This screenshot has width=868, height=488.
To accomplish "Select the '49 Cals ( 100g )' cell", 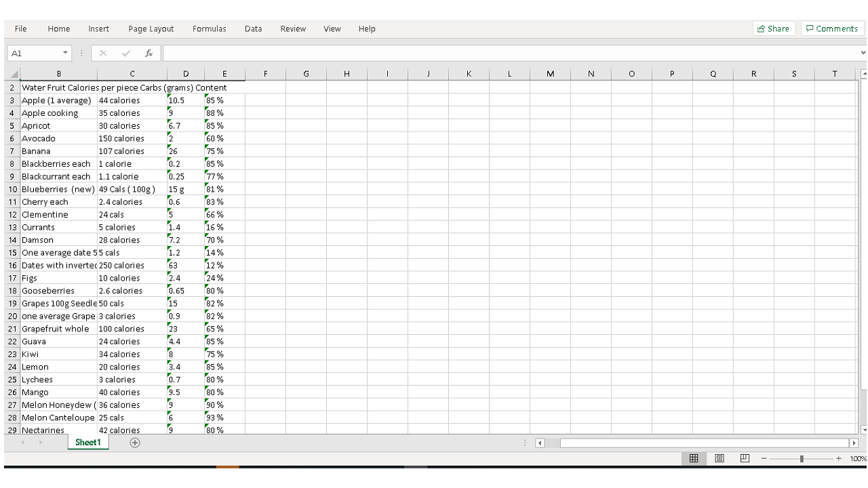I will [x=132, y=189].
